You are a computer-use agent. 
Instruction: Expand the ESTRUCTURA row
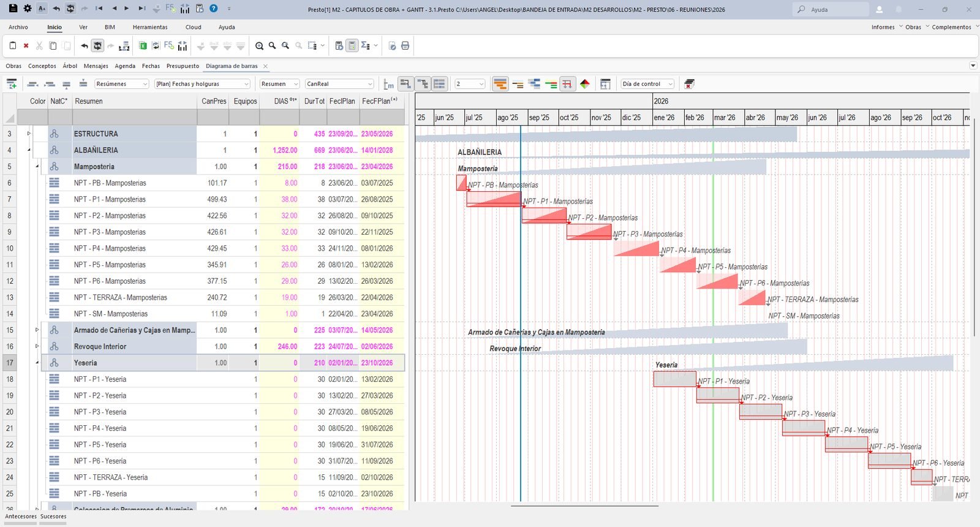coord(29,134)
